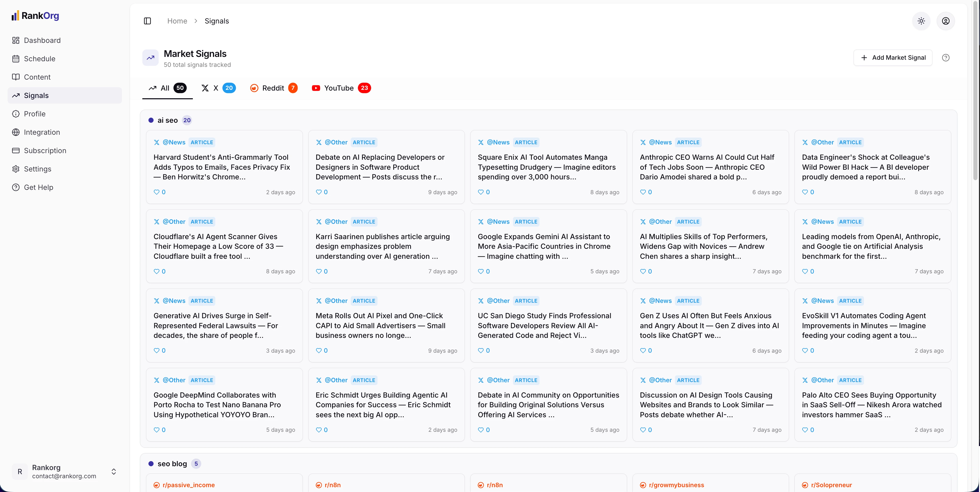Collapse the seo blog group

(x=172, y=463)
